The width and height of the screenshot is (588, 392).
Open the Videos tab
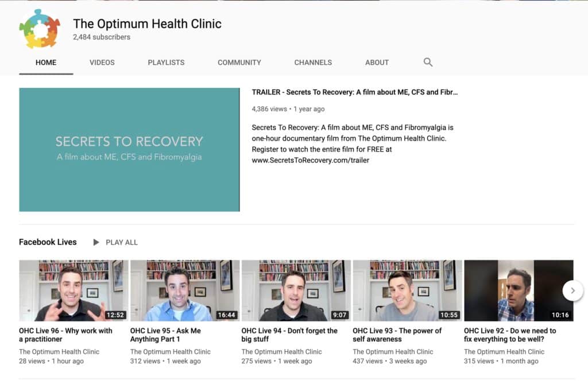point(102,63)
